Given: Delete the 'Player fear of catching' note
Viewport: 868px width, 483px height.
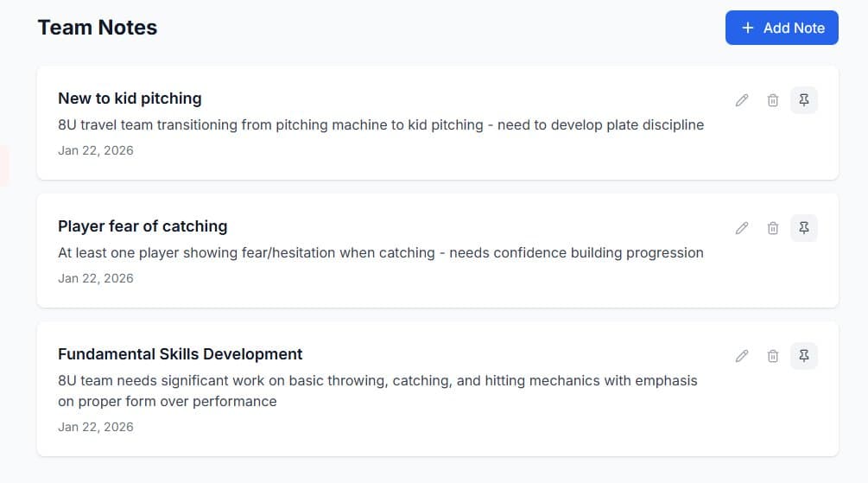Looking at the screenshot, I should click(773, 228).
